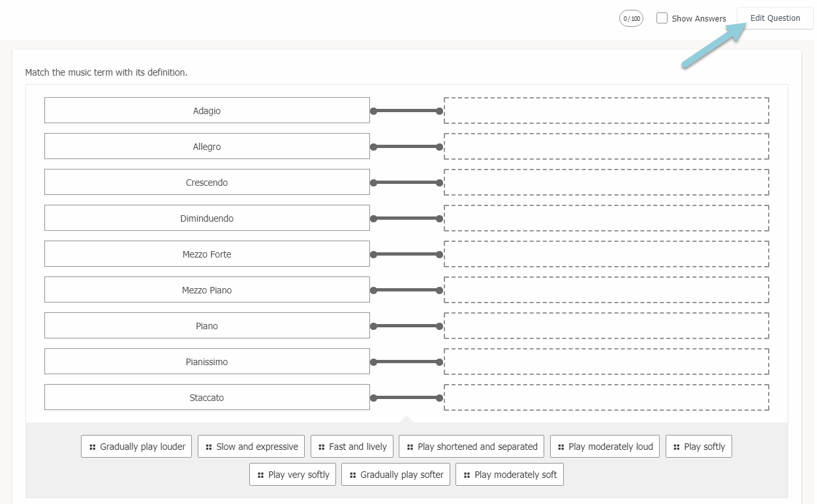Viewport: 817px width, 504px height.
Task: Click the empty answer slot beside Pianissimo
Action: coord(606,362)
